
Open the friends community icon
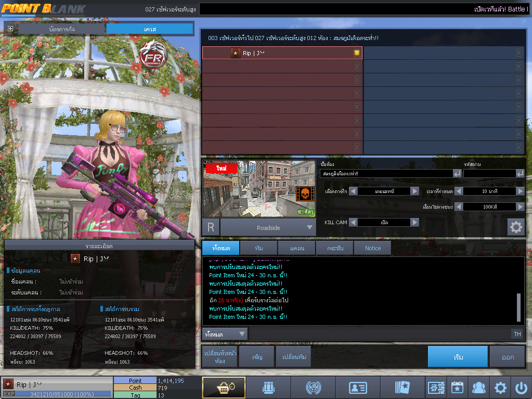pos(478,388)
